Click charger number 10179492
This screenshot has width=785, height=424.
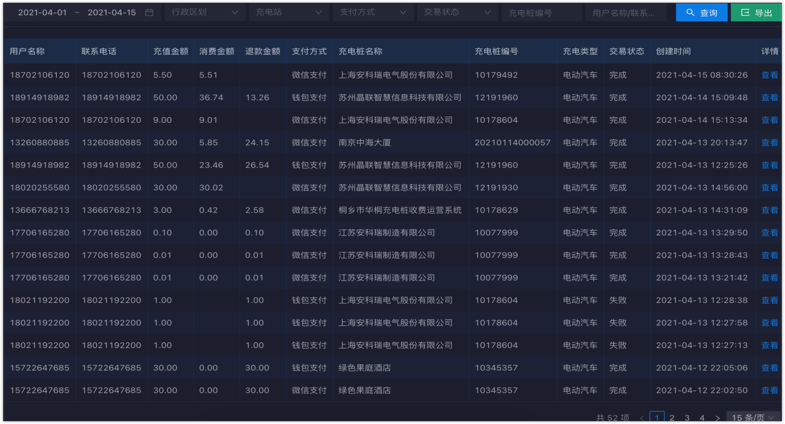point(496,75)
